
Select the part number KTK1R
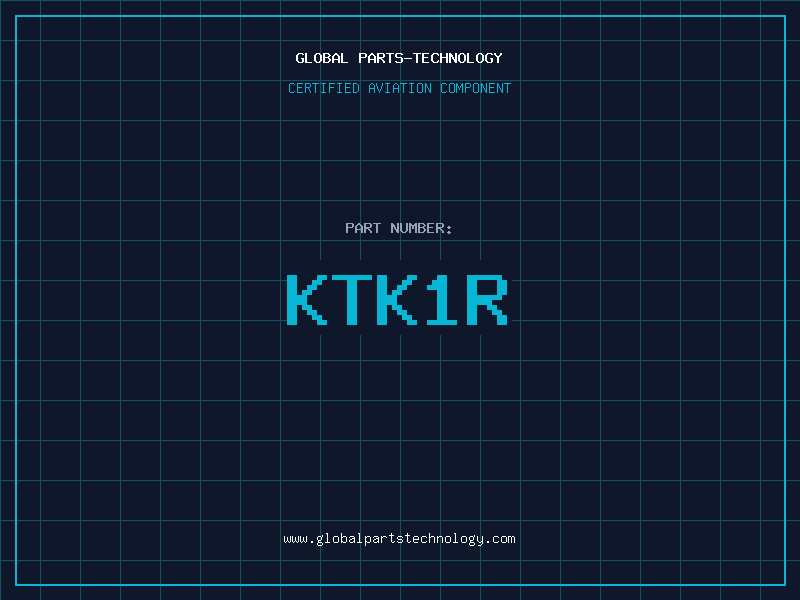tap(397, 299)
